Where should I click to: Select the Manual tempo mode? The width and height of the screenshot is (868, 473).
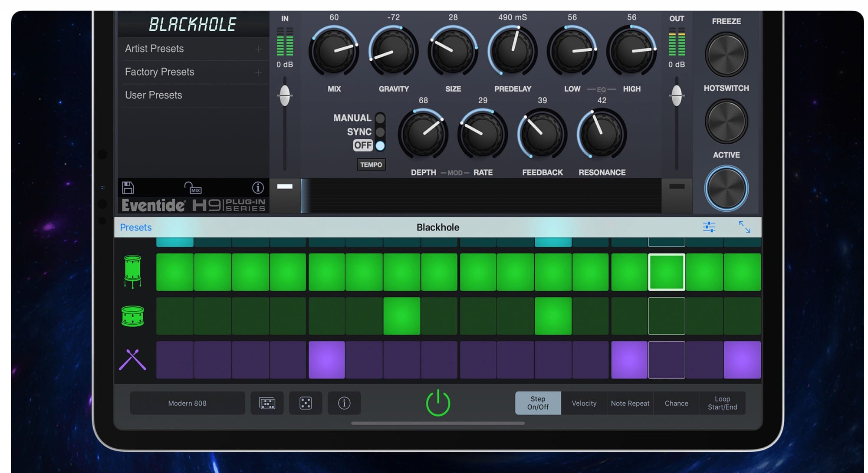[380, 118]
